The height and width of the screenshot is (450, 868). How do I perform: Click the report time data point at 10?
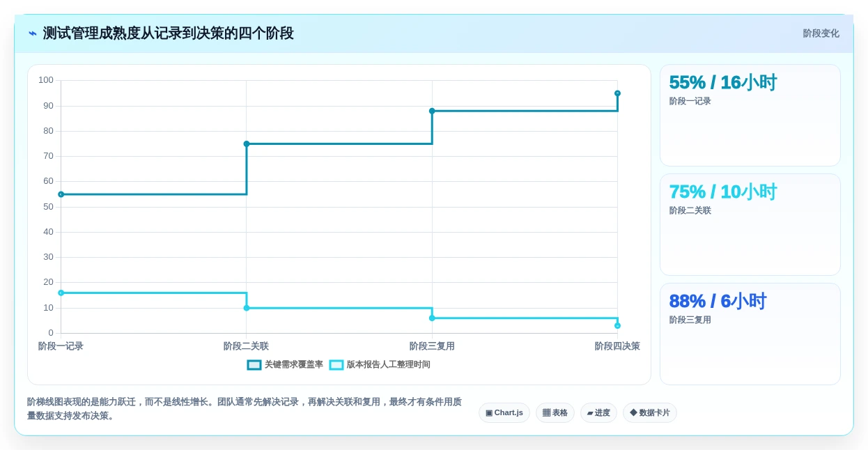coord(247,308)
